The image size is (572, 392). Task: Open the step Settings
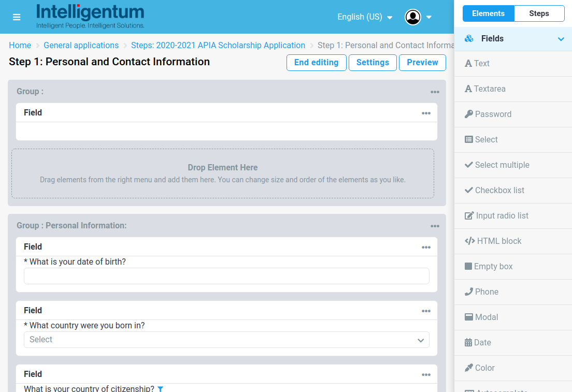pos(373,63)
